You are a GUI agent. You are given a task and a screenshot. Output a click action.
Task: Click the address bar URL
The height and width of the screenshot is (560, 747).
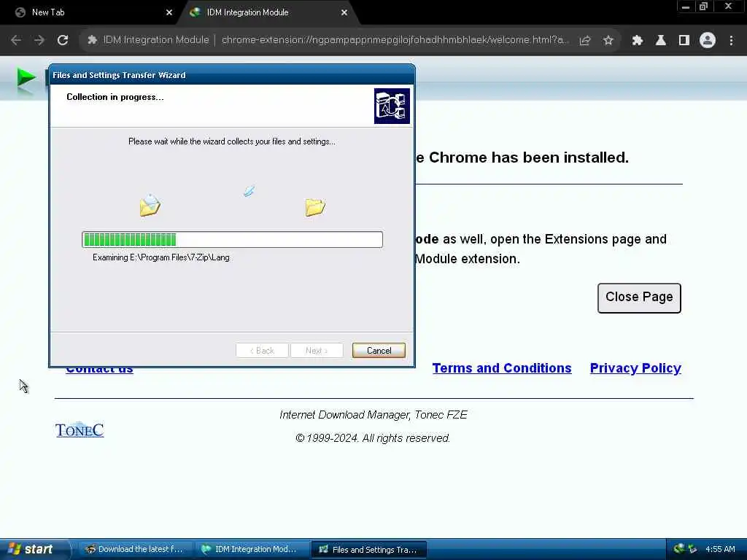pos(395,40)
